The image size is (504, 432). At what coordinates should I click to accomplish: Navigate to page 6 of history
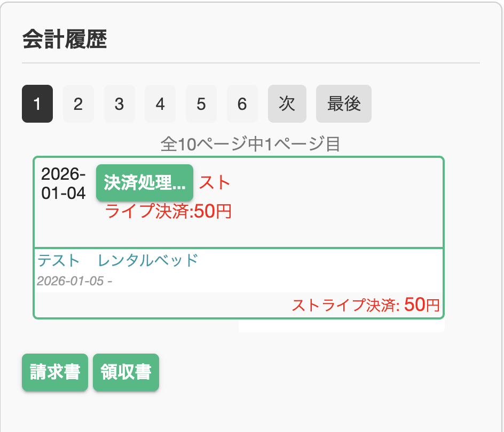point(242,104)
